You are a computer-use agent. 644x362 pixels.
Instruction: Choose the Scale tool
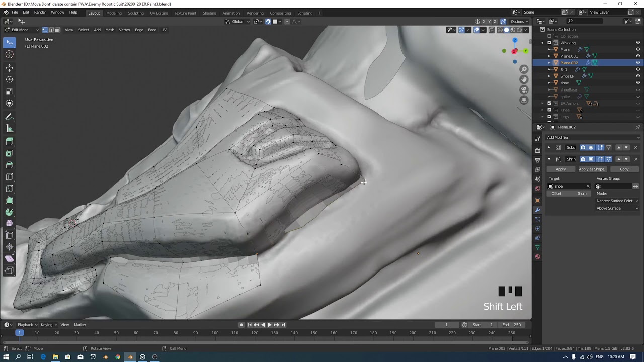[x=10, y=92]
